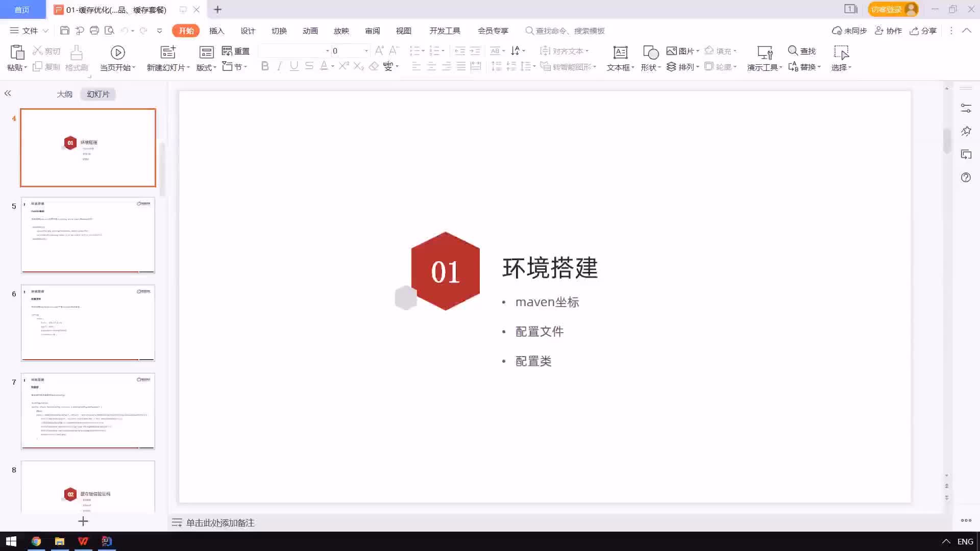The image size is (980, 551).
Task: Click add notes area below slide
Action: (x=220, y=522)
